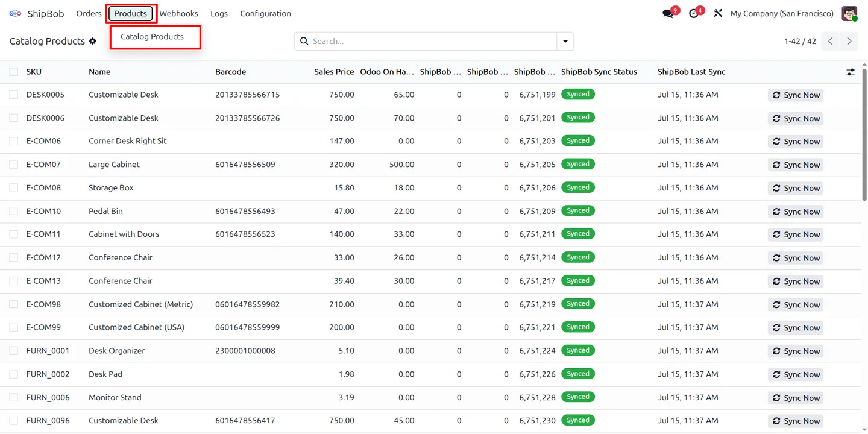Open Customized Cabinet (Metric) row
Screen dimensions: 868x434
[431, 304]
